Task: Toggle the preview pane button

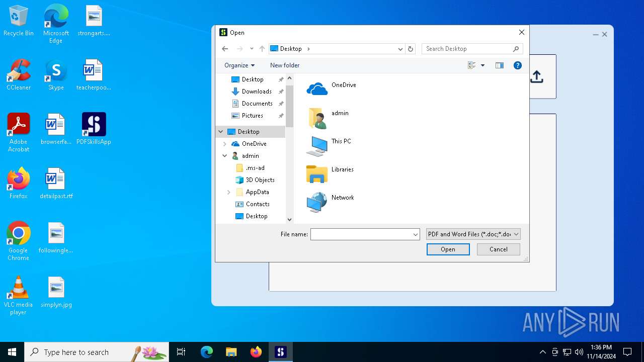Action: tap(500, 65)
